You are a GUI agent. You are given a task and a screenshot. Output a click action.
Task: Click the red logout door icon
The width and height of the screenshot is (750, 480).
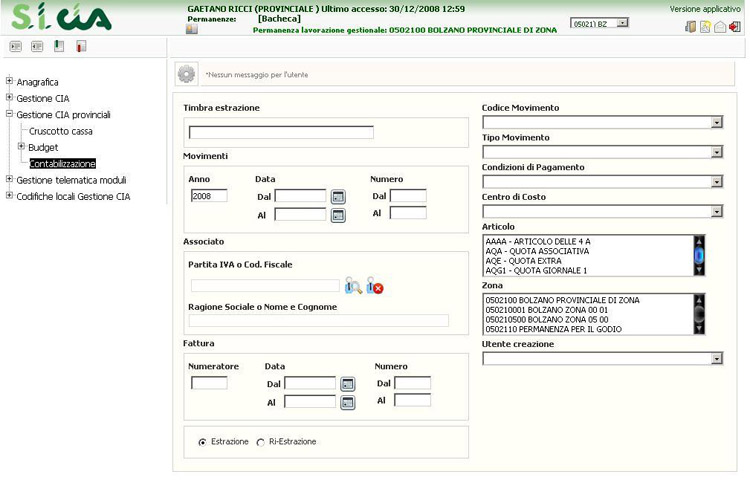coord(735,27)
